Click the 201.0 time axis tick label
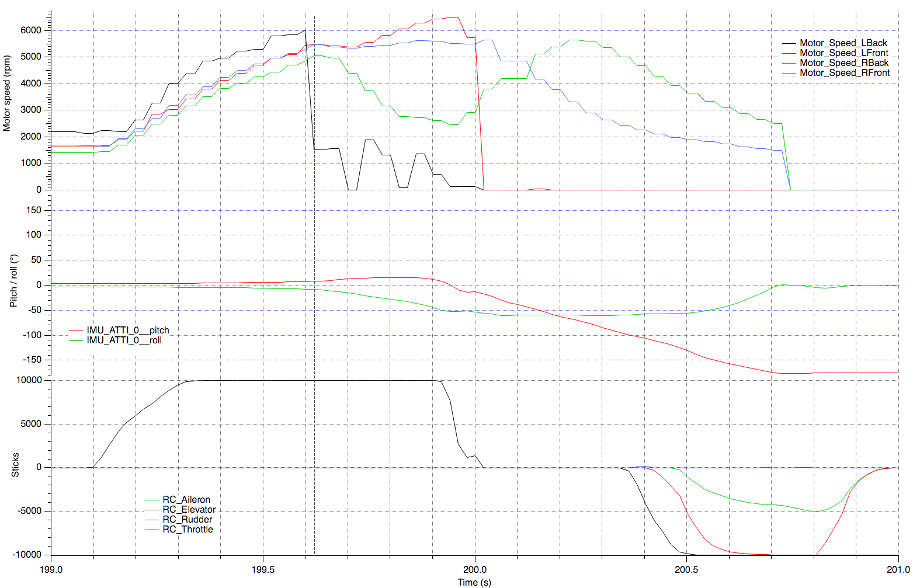The height and width of the screenshot is (588, 920). tap(898, 569)
